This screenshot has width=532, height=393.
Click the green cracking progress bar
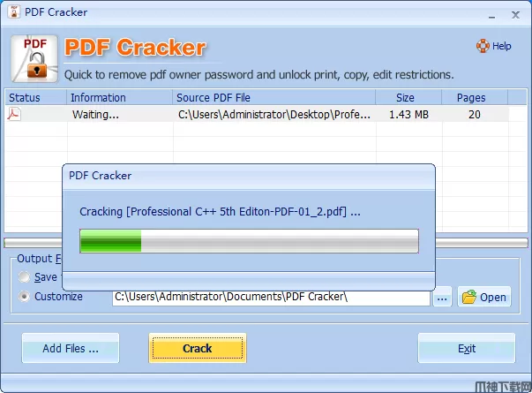pyautogui.click(x=249, y=241)
